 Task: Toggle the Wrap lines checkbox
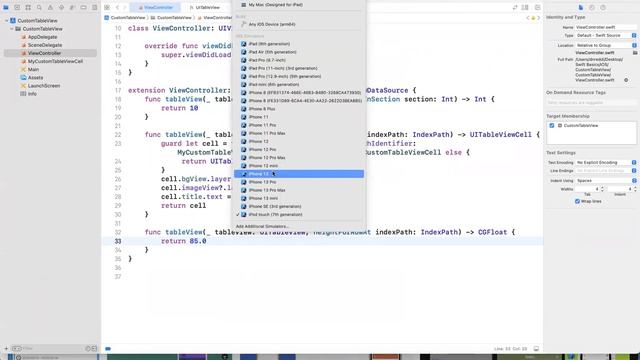[x=577, y=201]
